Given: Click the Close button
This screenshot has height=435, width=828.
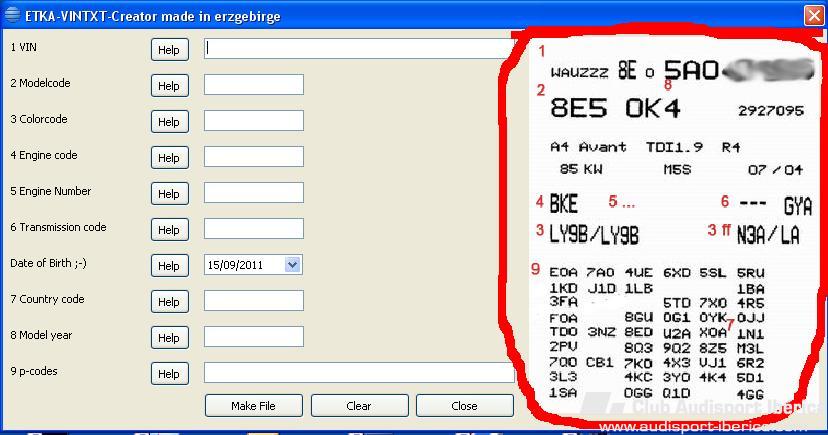Looking at the screenshot, I should click(465, 405).
